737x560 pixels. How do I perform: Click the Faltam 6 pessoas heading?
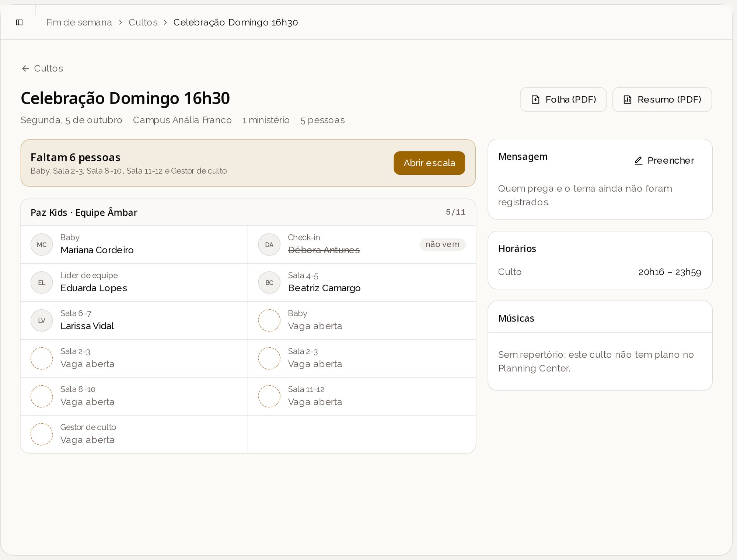(x=76, y=158)
